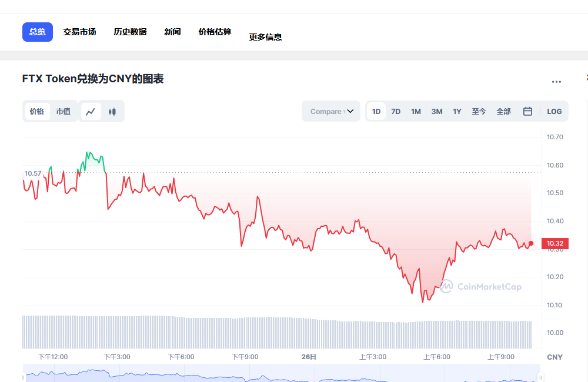Click the 10.70 price axis label
This screenshot has width=588, height=382.
tap(555, 137)
